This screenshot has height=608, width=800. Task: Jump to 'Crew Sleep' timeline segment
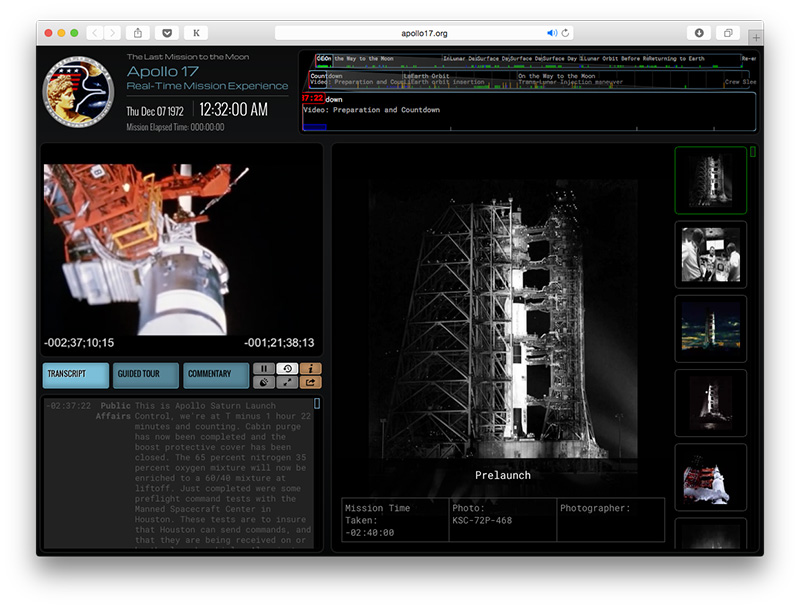(740, 82)
